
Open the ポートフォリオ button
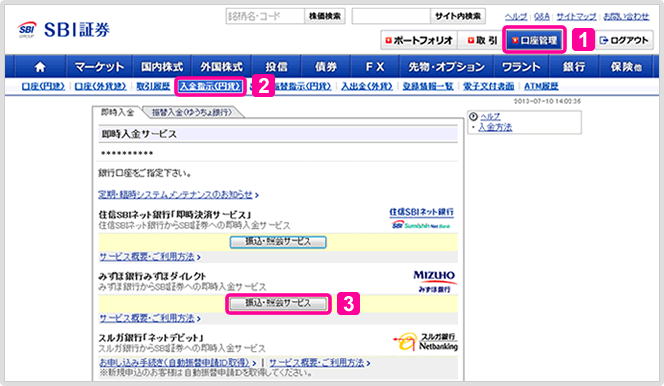(419, 41)
